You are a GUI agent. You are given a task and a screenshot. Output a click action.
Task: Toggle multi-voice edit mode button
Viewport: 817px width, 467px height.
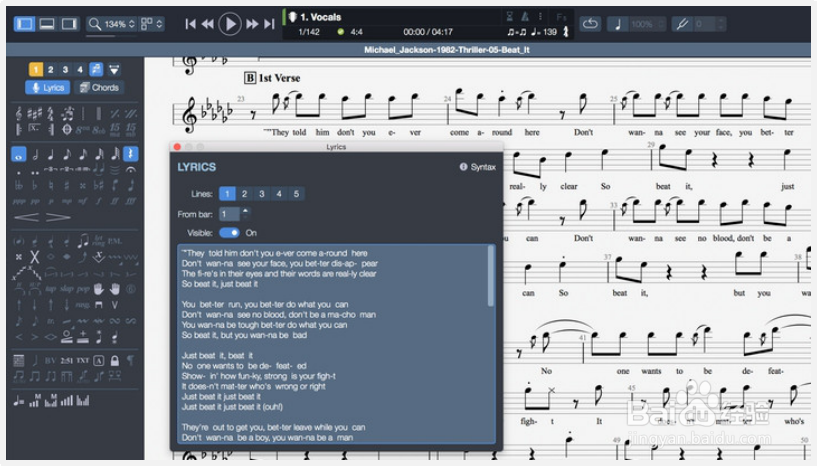click(96, 69)
